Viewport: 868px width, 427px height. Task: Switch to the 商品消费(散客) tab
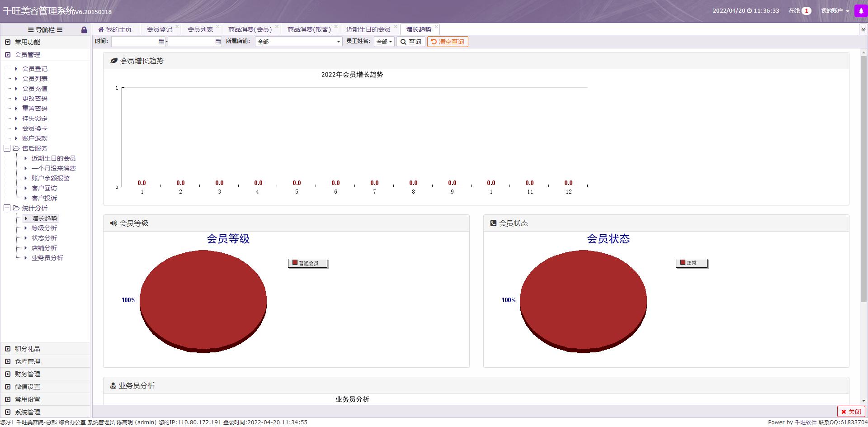tap(309, 29)
